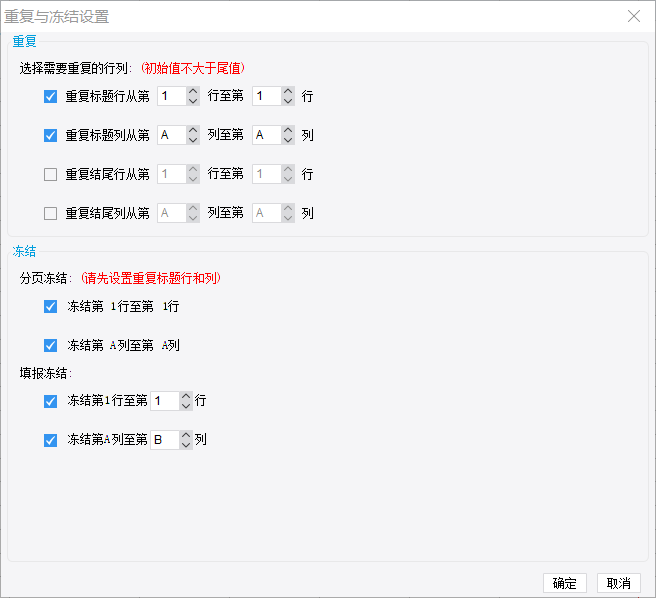This screenshot has height=598, width=656.
Task: Click 填报冻结 end row input field
Action: [x=165, y=401]
